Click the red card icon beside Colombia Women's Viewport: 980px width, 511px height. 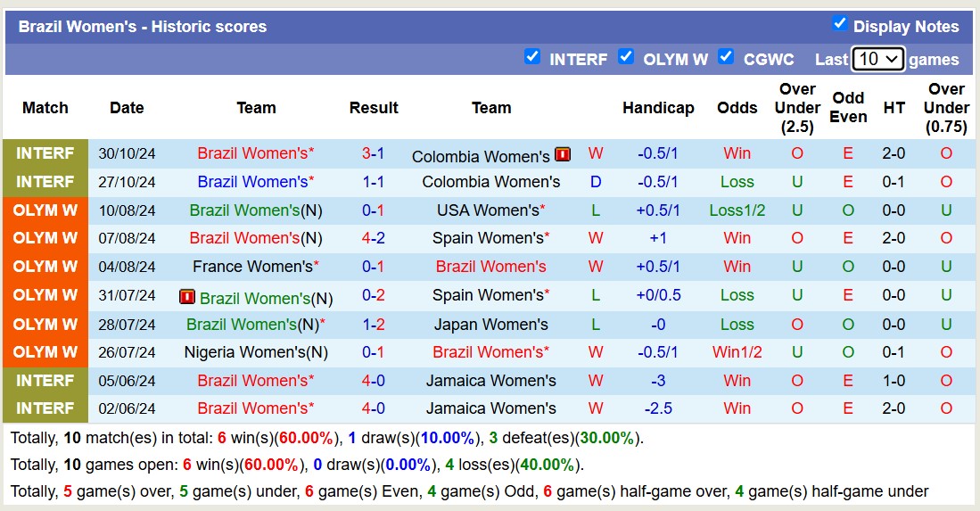563,154
